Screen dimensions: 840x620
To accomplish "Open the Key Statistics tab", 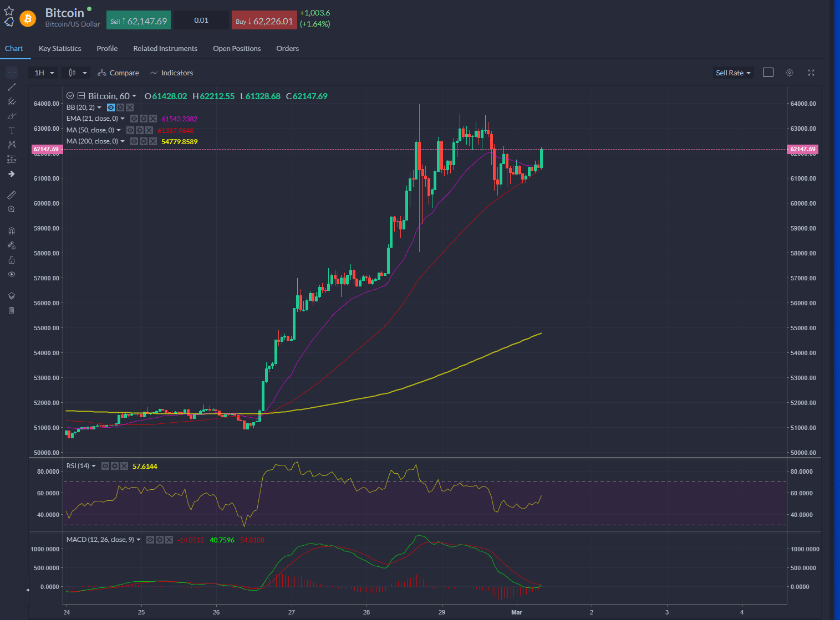I will [x=60, y=49].
